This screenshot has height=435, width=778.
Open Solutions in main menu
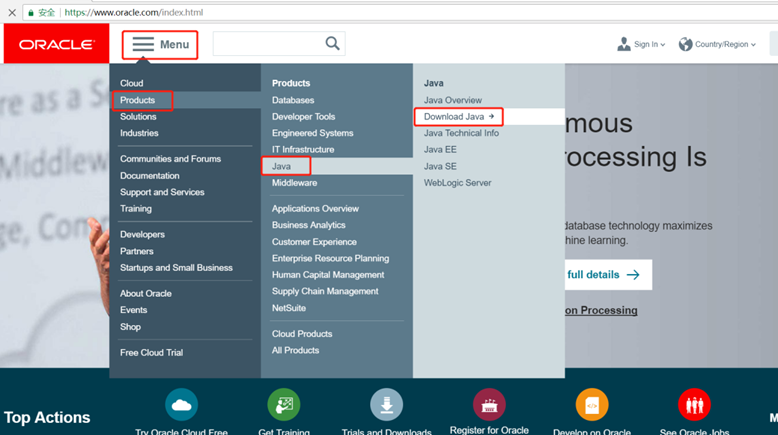click(138, 117)
